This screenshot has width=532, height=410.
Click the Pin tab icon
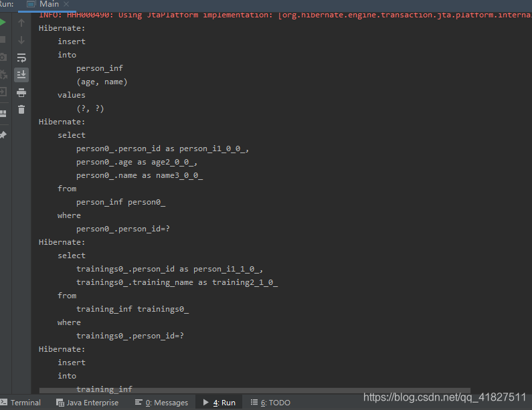coord(3,134)
